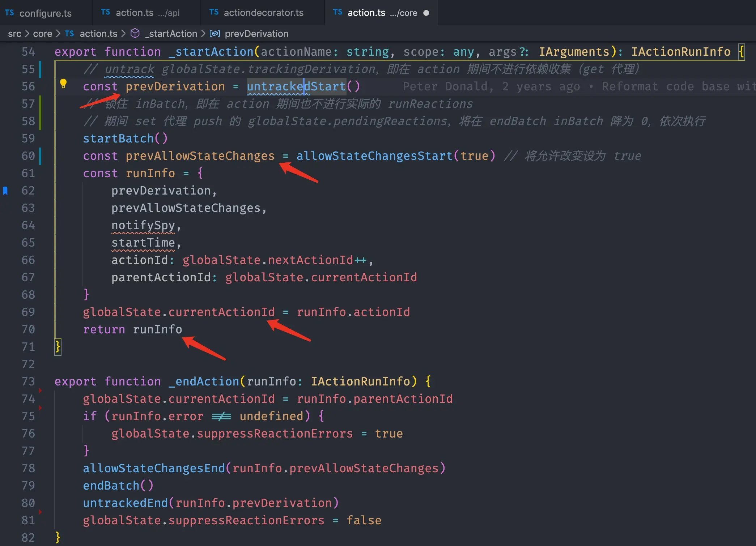Click the TS icon in the breadcrumb bar
Viewport: 756px width, 546px height.
[x=69, y=34]
